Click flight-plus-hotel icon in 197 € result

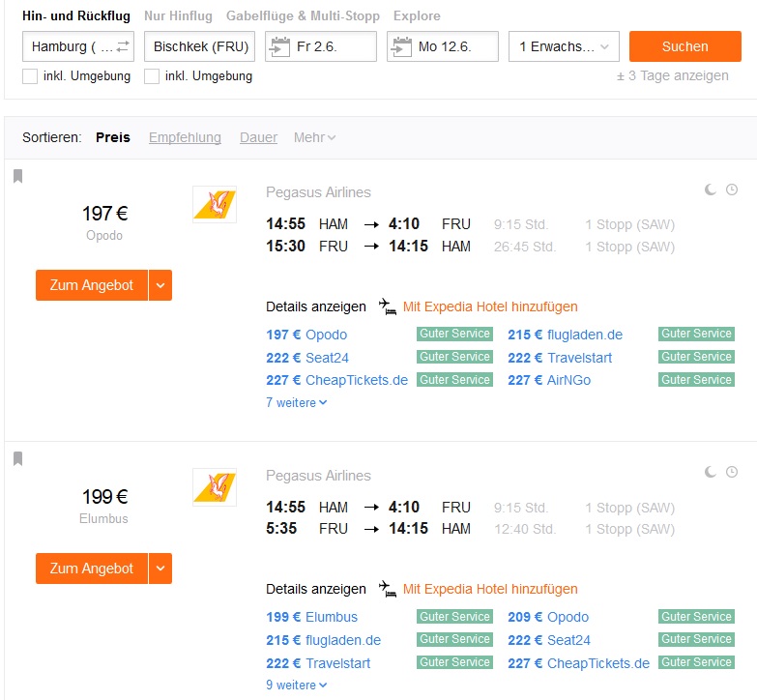(387, 306)
